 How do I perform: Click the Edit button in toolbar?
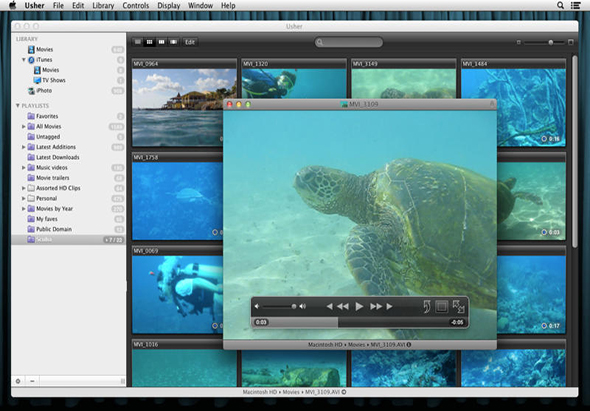pos(190,42)
